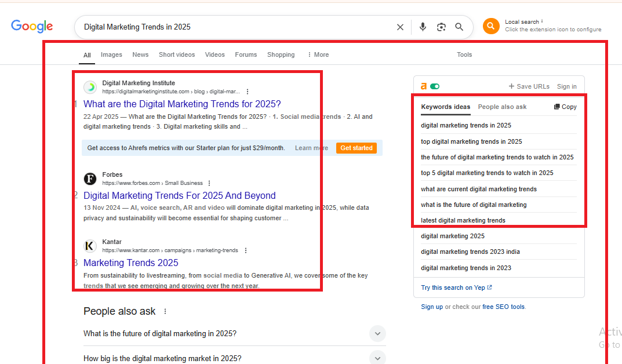Screen dimensions: 622x364
Task: Click the Sign up link
Action: (432, 307)
